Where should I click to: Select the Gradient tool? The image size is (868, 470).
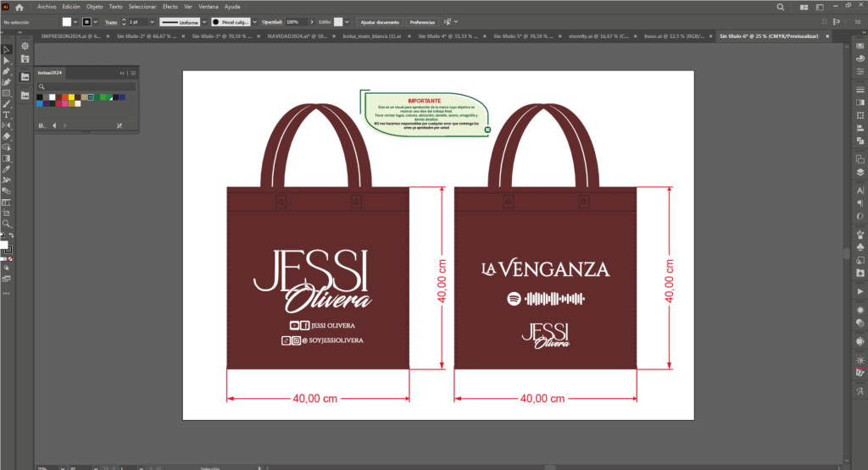(7, 158)
